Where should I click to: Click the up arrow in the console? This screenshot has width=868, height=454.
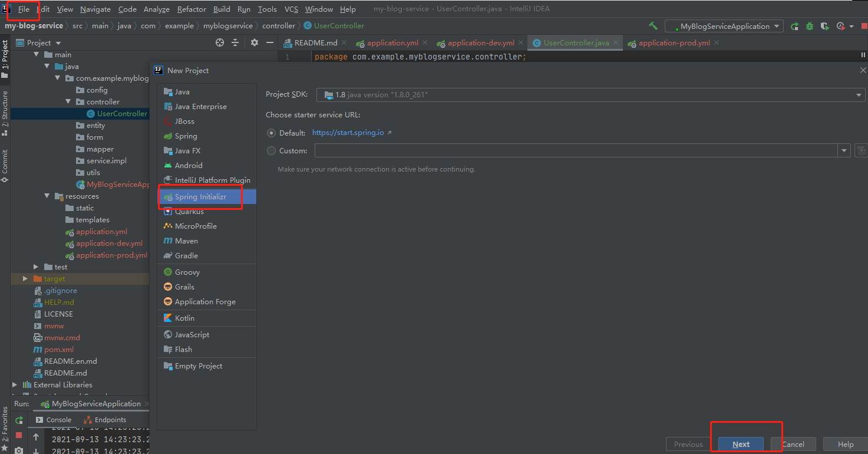[x=36, y=437]
